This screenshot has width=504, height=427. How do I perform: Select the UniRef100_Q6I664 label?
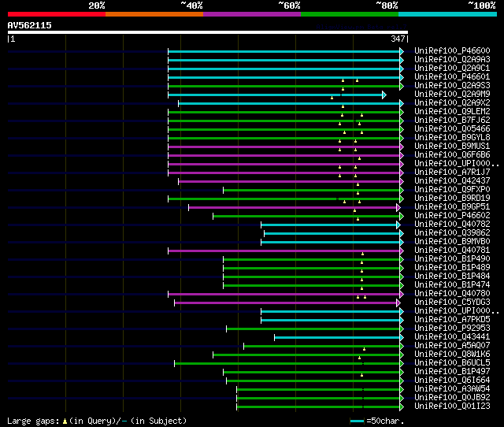pyautogui.click(x=452, y=381)
